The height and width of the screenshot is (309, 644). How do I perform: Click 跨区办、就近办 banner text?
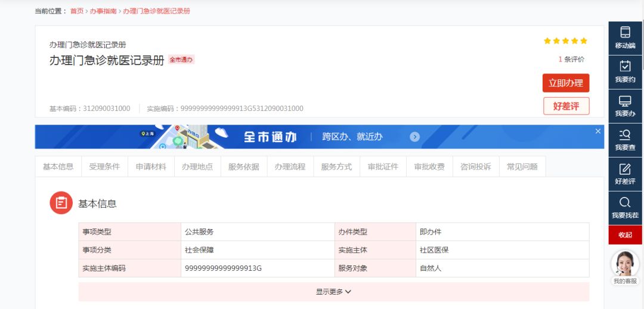352,137
